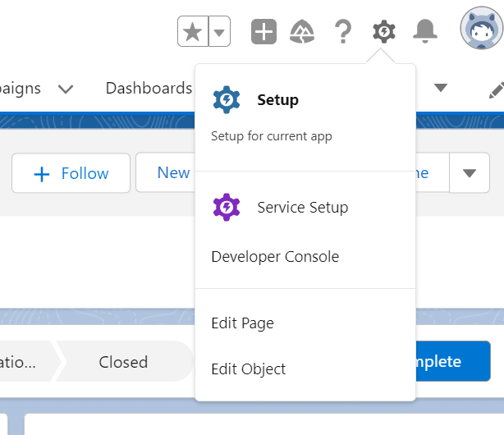504x435 pixels.
Task: Select the Closed path stage
Action: (x=123, y=362)
